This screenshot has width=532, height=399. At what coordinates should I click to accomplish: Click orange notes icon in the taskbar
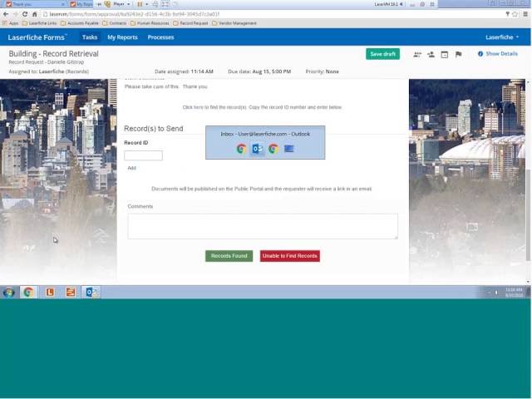point(71,292)
